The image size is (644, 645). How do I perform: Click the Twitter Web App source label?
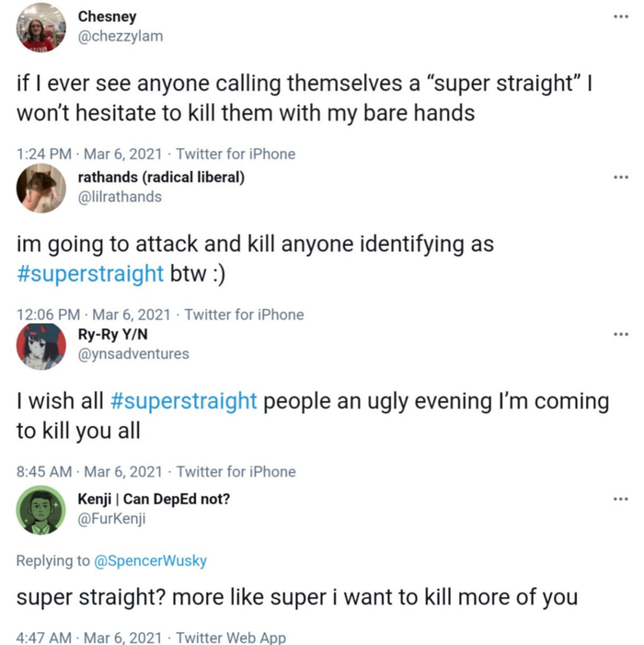pos(231,638)
